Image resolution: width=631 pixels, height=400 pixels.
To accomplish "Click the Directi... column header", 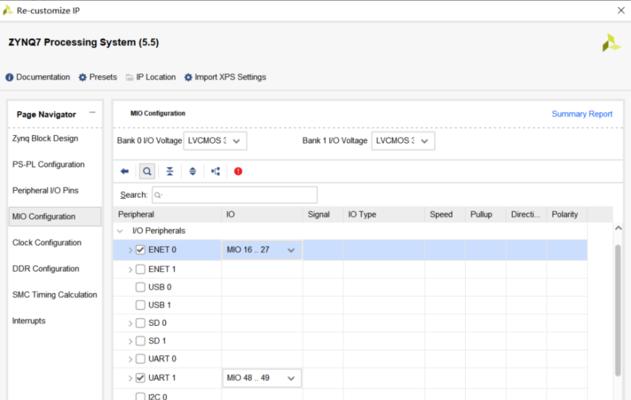I will tap(526, 214).
